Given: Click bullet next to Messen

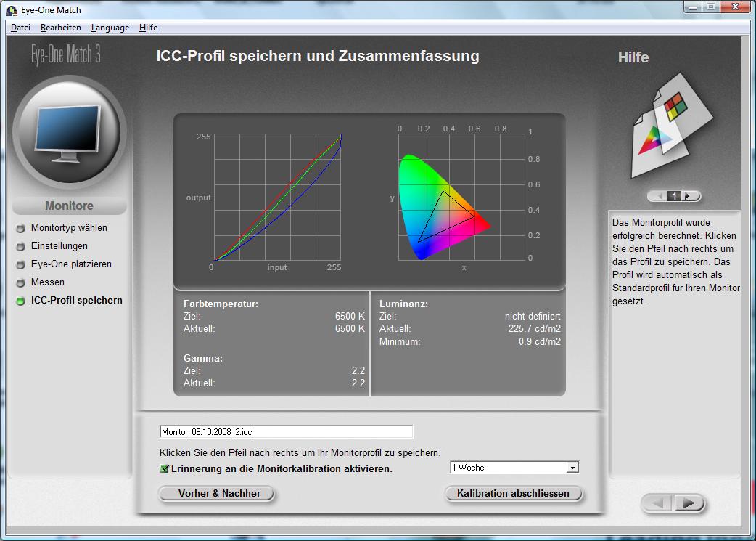Looking at the screenshot, I should pos(21,282).
